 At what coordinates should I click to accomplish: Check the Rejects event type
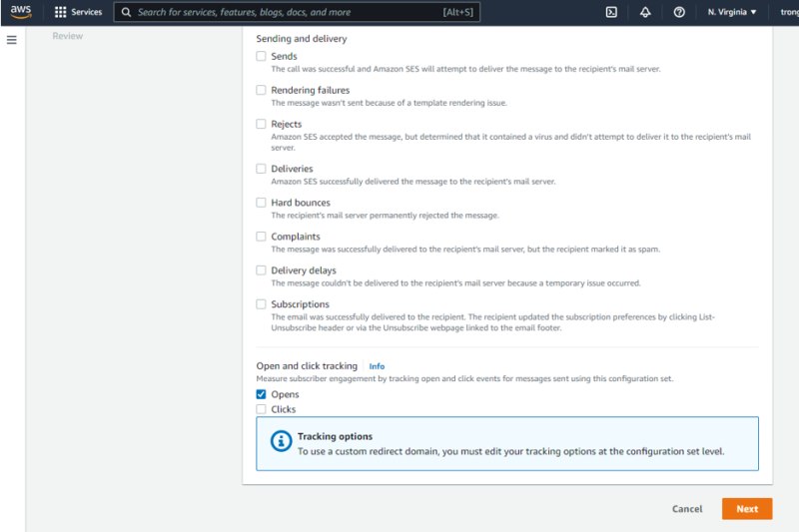click(261, 124)
